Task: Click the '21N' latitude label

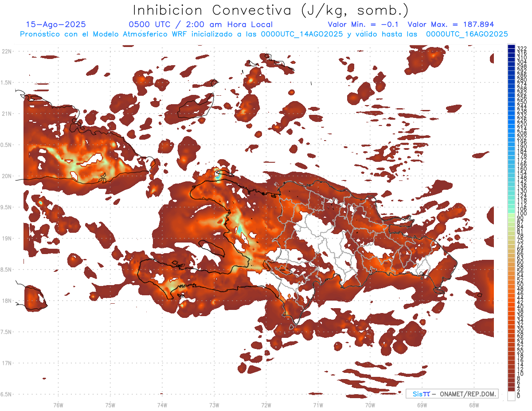Action: (7, 114)
